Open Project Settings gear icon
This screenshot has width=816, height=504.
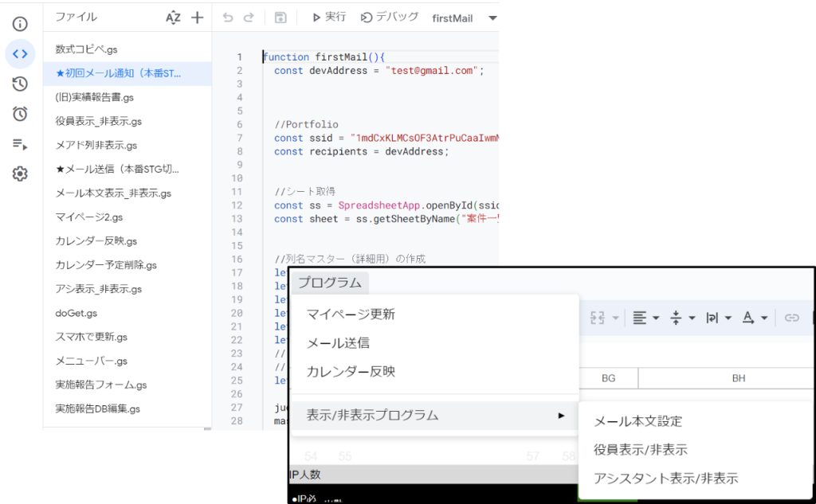20,174
